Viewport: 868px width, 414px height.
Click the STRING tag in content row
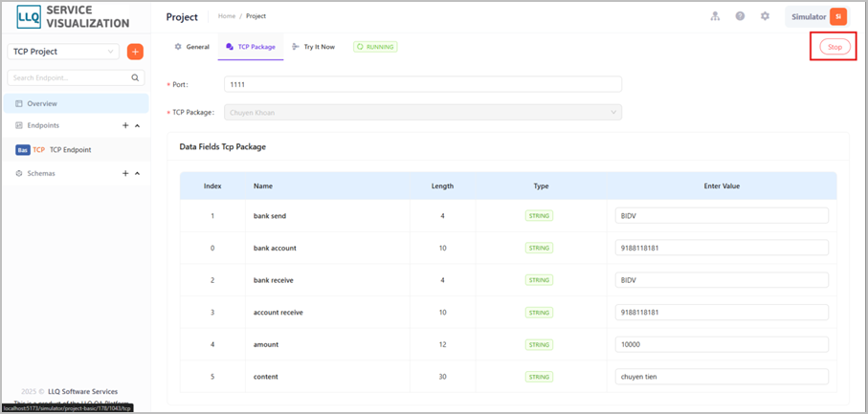pos(539,377)
